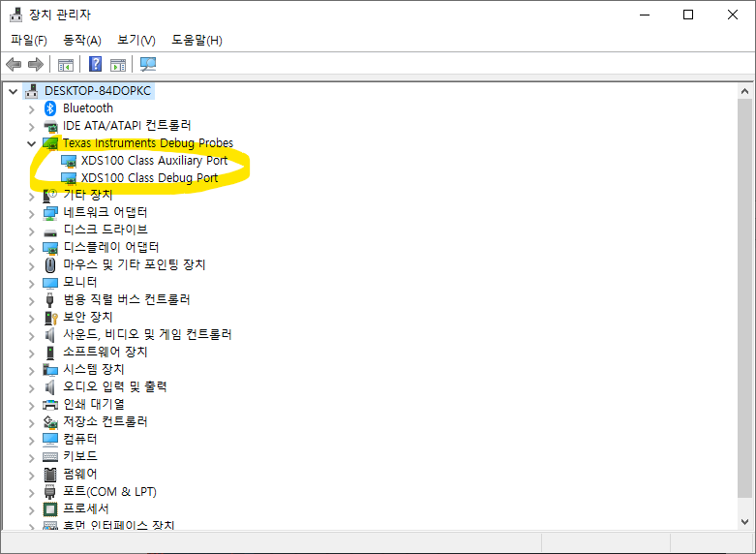Click the printer icon for 인쇄 대기열

50,405
